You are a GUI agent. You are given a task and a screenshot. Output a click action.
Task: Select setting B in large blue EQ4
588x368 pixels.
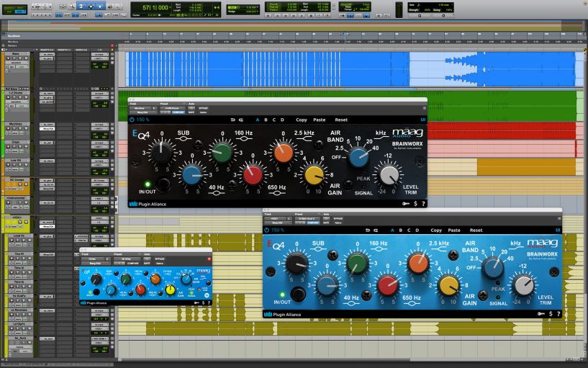400,230
